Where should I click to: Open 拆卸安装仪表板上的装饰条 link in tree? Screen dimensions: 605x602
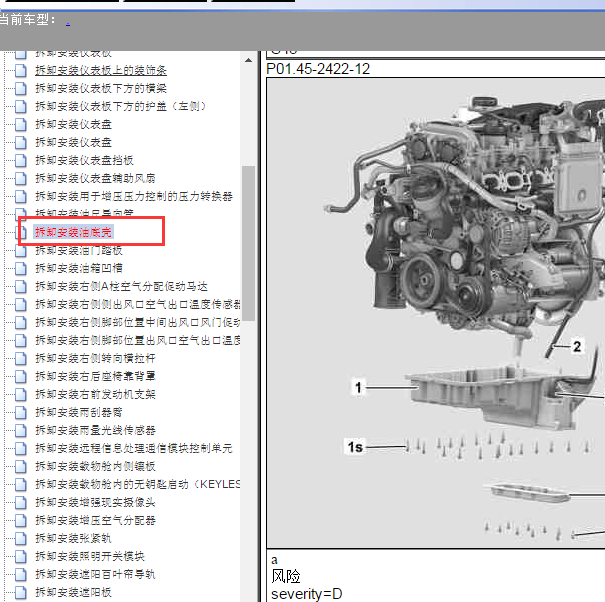coord(101,70)
